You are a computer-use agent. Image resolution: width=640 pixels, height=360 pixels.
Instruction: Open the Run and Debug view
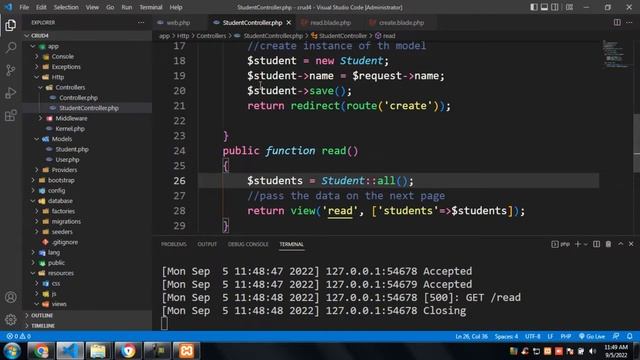11,93
